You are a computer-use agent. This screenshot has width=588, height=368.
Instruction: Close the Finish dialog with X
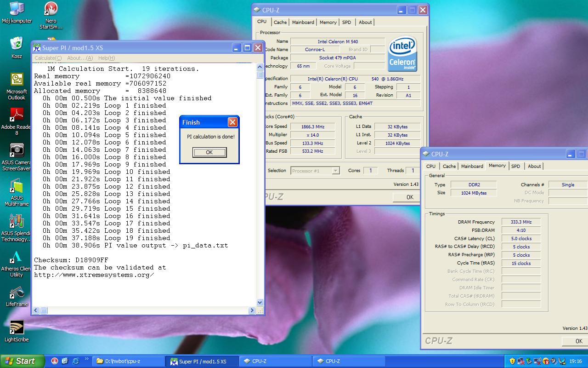tap(232, 122)
